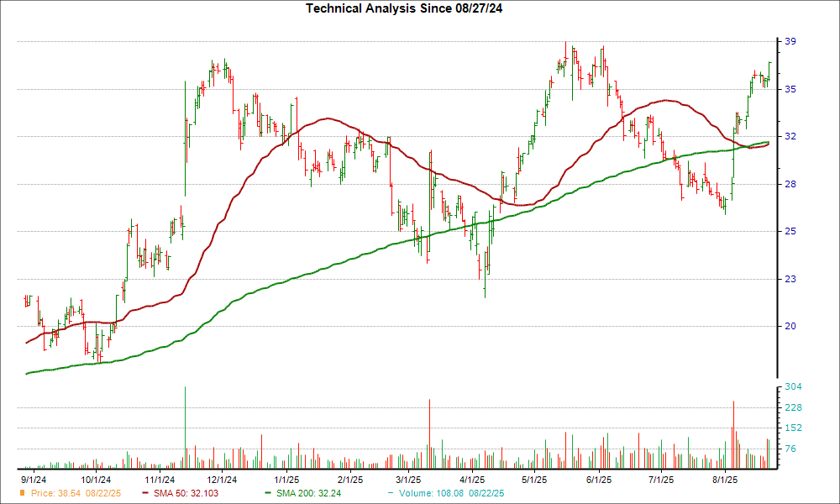Click the red SMA 50 legend line marker
840x504 pixels.
[x=146, y=493]
